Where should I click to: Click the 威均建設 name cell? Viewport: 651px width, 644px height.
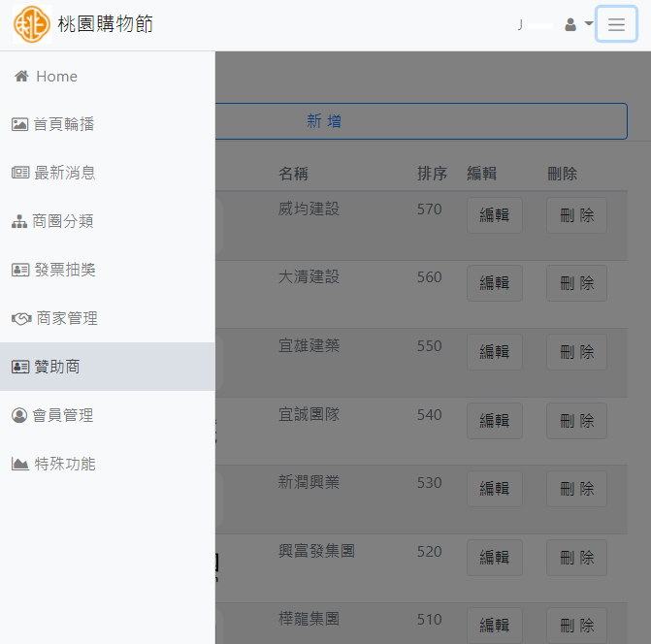click(x=309, y=209)
